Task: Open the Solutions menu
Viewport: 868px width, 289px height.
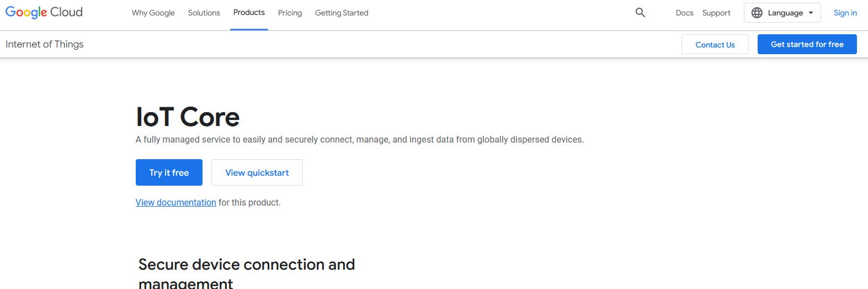Action: click(x=204, y=13)
